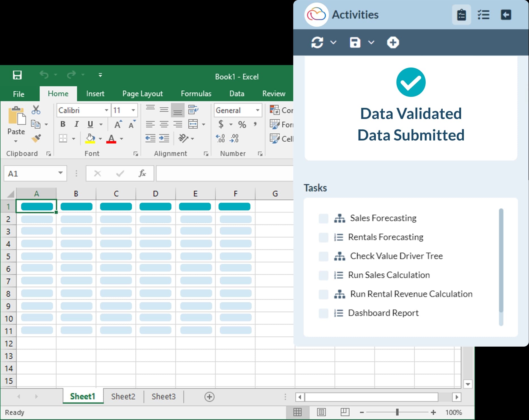The image size is (529, 420).
Task: Click the add plus icon in Activities toolbar
Action: (x=393, y=42)
